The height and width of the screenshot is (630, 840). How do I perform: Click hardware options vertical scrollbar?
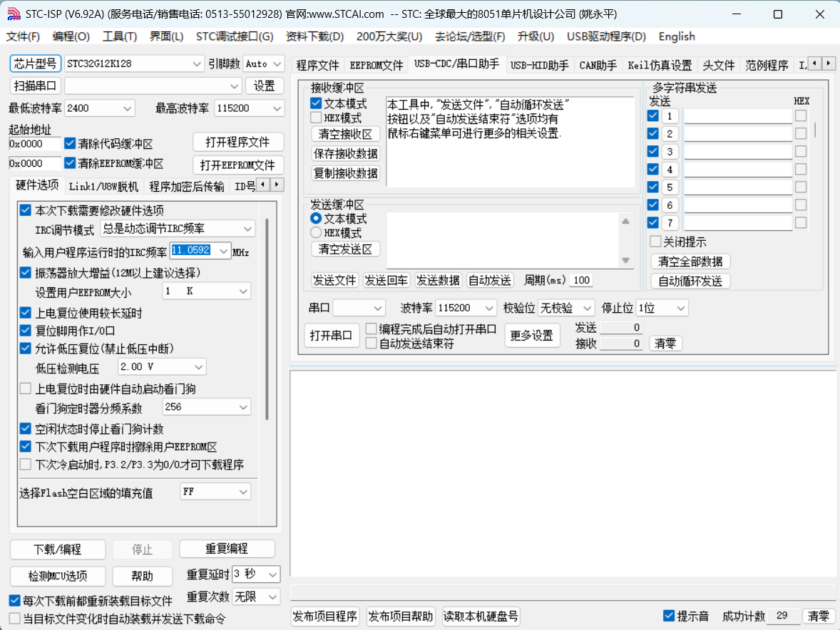point(267,318)
